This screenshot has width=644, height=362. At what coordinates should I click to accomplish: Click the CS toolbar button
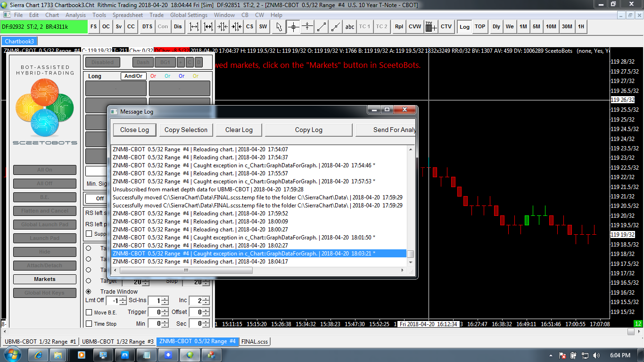250,27
